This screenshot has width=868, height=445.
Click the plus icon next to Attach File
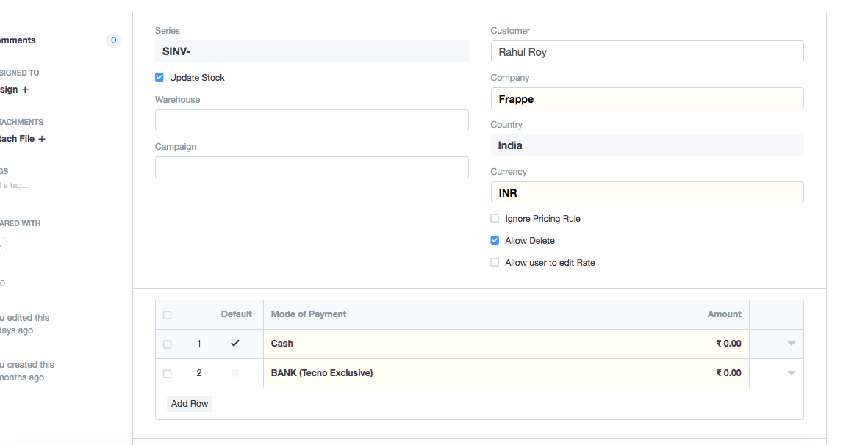(x=42, y=139)
